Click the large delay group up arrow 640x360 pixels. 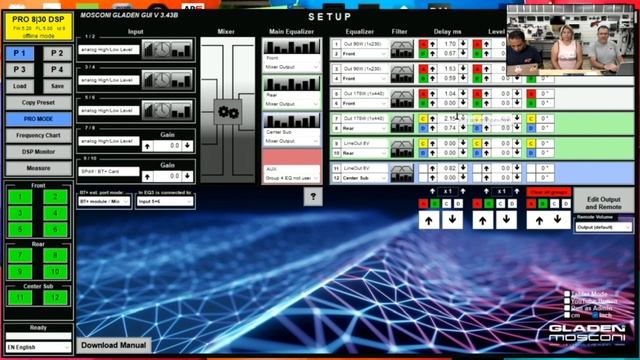429,220
